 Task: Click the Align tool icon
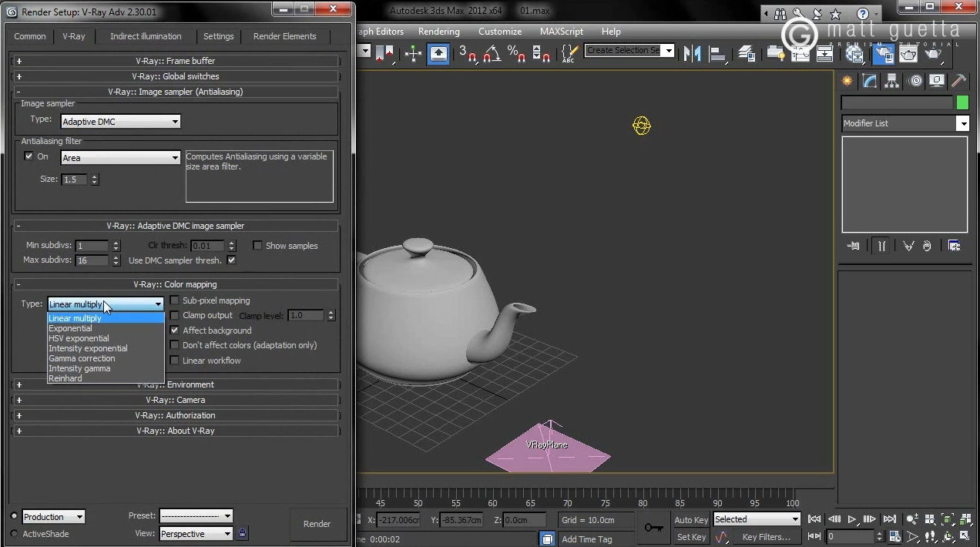click(x=718, y=53)
